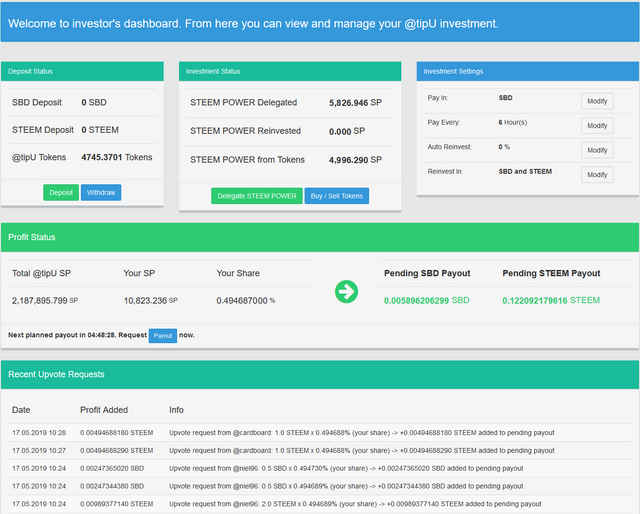Select profit 0.00247344380 SBD cell
The height and width of the screenshot is (514, 640).
pyautogui.click(x=112, y=486)
